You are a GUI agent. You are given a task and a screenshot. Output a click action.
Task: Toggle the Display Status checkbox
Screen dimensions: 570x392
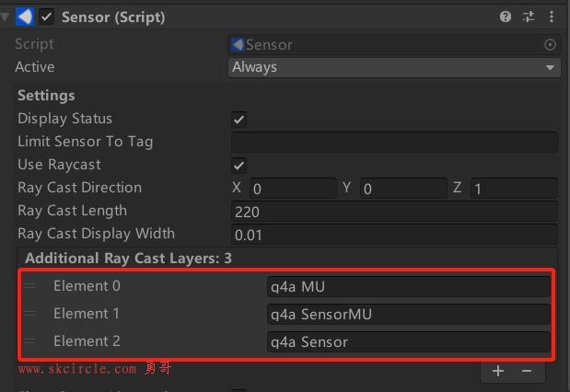(238, 120)
